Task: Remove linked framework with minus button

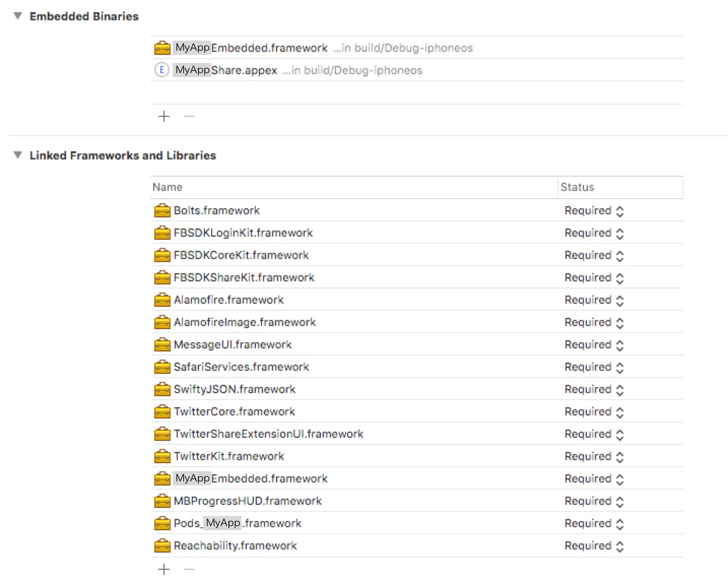Action: (189, 569)
